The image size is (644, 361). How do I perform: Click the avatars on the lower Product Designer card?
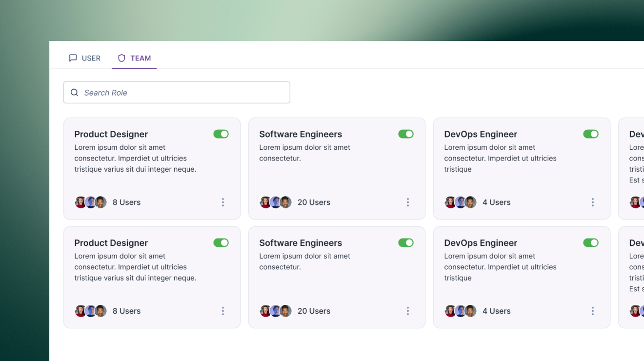point(91,311)
